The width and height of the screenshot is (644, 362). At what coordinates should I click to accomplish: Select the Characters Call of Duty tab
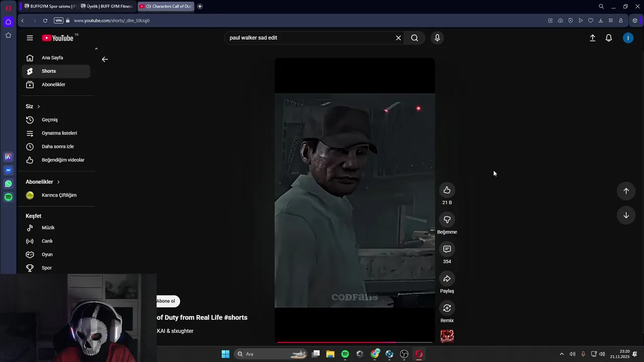tap(165, 7)
